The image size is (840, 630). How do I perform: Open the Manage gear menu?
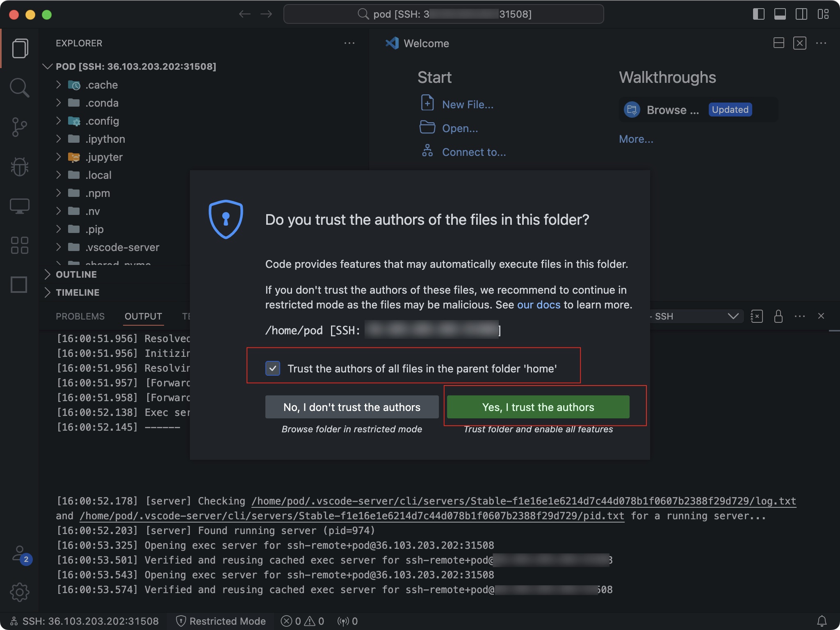[x=20, y=592]
